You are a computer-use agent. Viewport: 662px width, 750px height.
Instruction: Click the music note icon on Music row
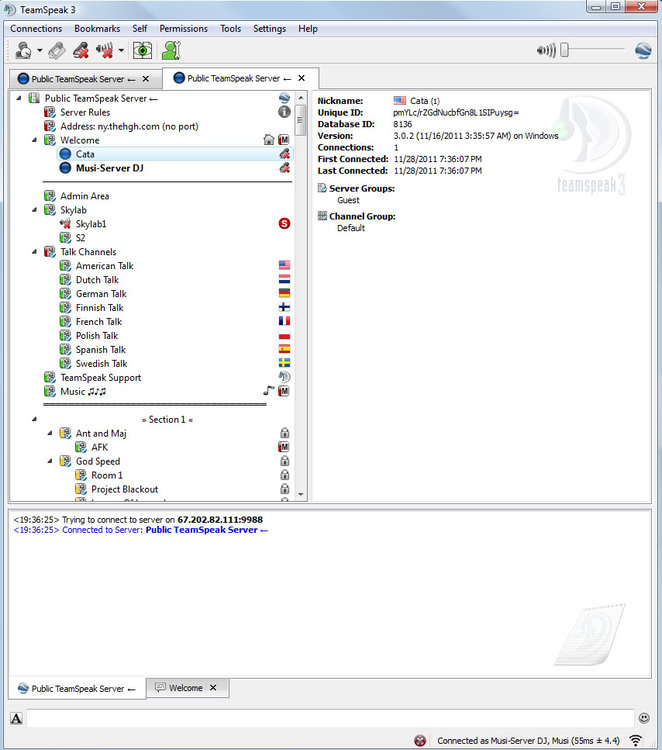[x=269, y=391]
